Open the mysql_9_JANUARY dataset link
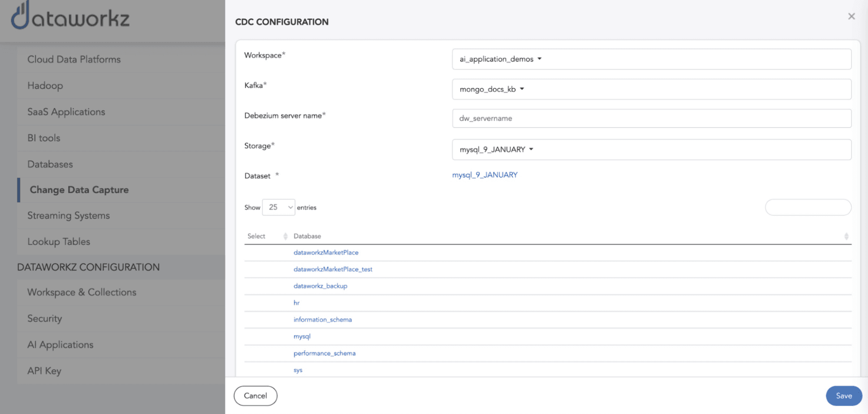Image resolution: width=868 pixels, height=414 pixels. click(x=485, y=175)
